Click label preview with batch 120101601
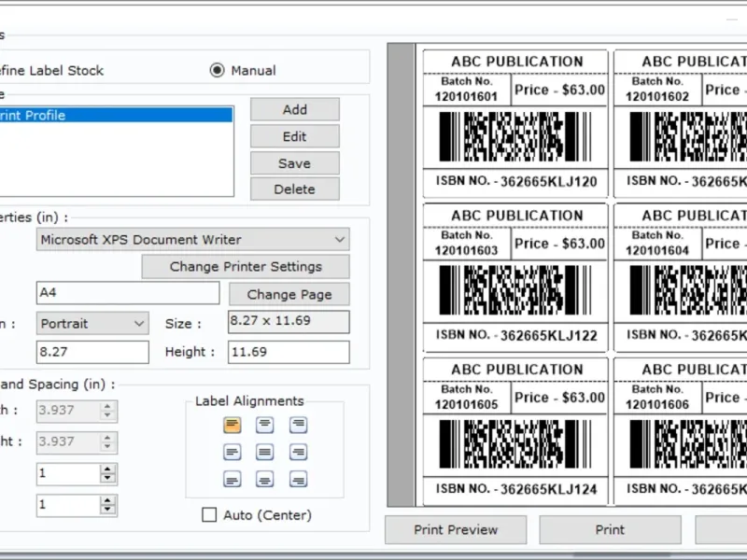Viewport: 747px width, 560px height. click(515, 123)
